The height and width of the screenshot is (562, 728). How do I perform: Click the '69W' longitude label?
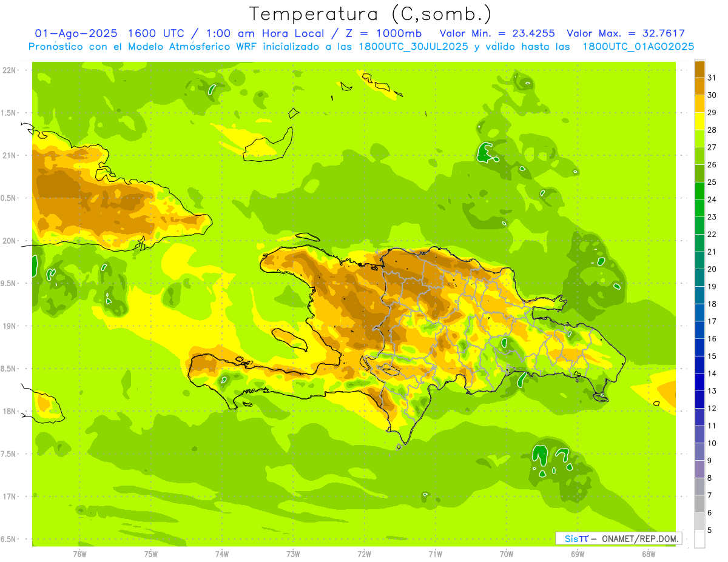[x=578, y=554]
